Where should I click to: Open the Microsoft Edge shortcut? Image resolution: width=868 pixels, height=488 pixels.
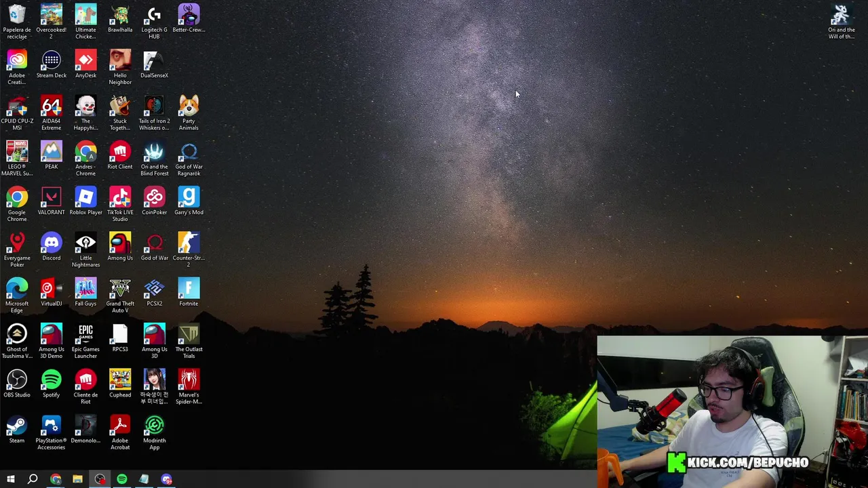click(x=17, y=295)
